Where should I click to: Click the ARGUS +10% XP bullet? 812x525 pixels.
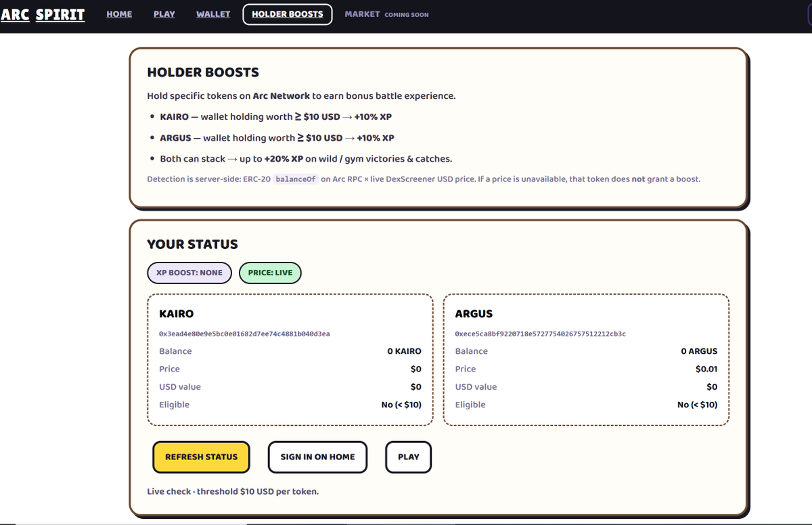277,138
